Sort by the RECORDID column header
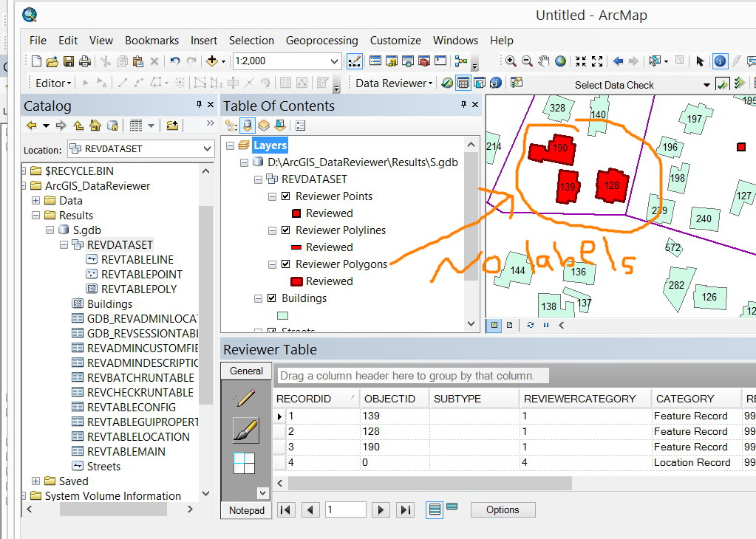The height and width of the screenshot is (539, 756). (x=317, y=399)
